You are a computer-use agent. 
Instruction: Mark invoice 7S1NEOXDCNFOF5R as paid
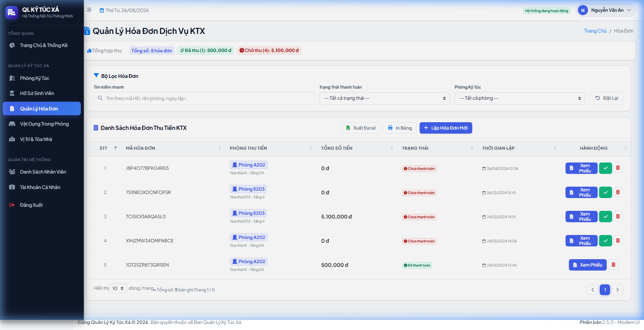605,192
